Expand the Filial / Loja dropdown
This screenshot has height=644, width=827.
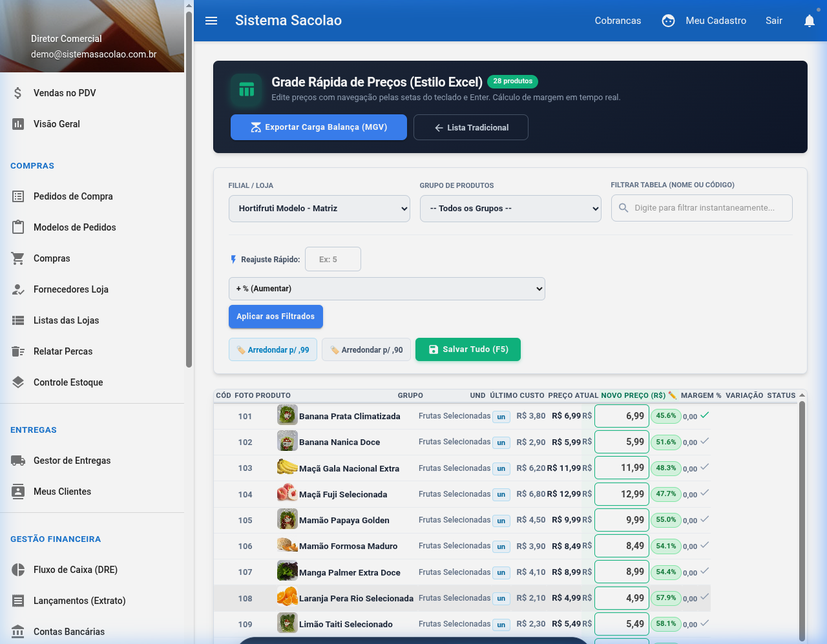319,209
